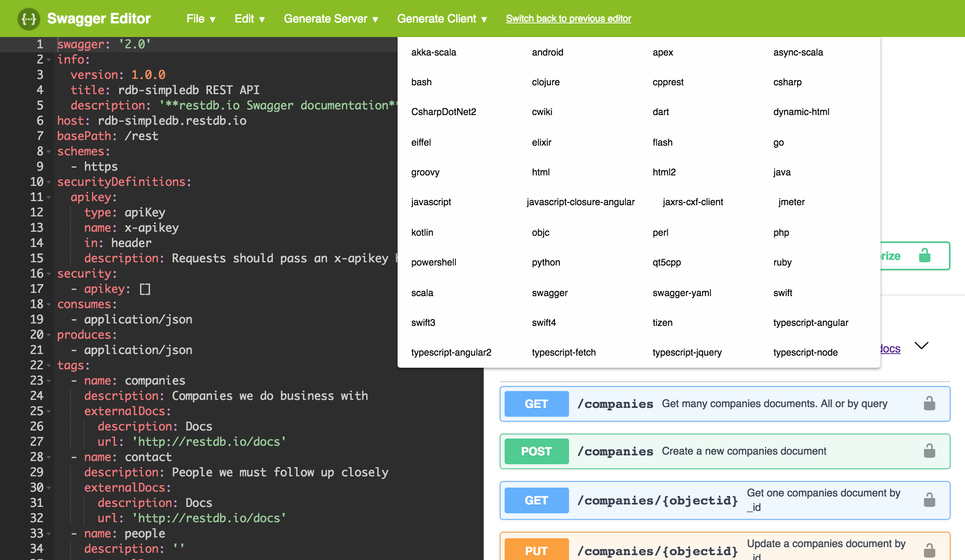Select 'javascript' client generation option
965x560 pixels.
[430, 202]
